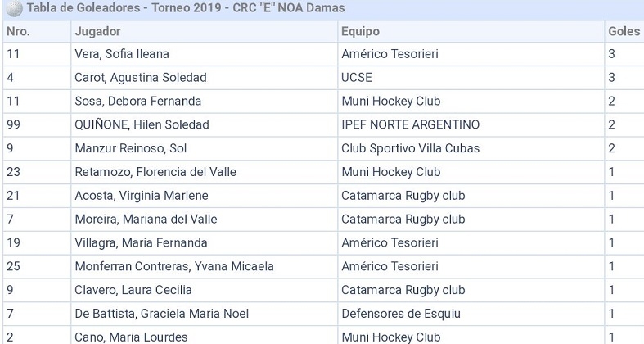Select player Carot, Agustina Soledad

(x=140, y=78)
